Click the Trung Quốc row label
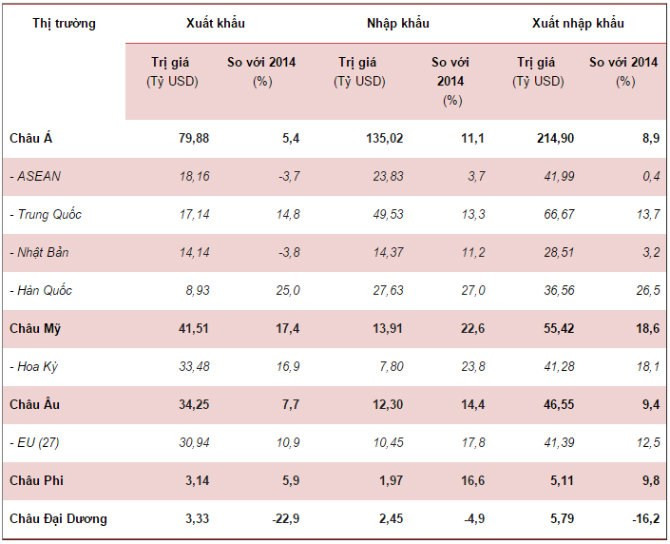This screenshot has width=670, height=544. tap(45, 215)
